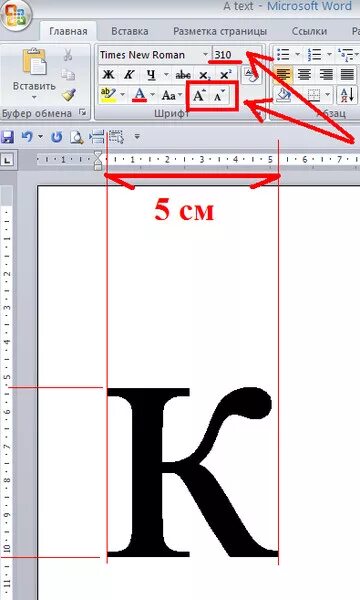Open the Ссылки tab
Image resolution: width=360 pixels, height=600 pixels.
309,31
